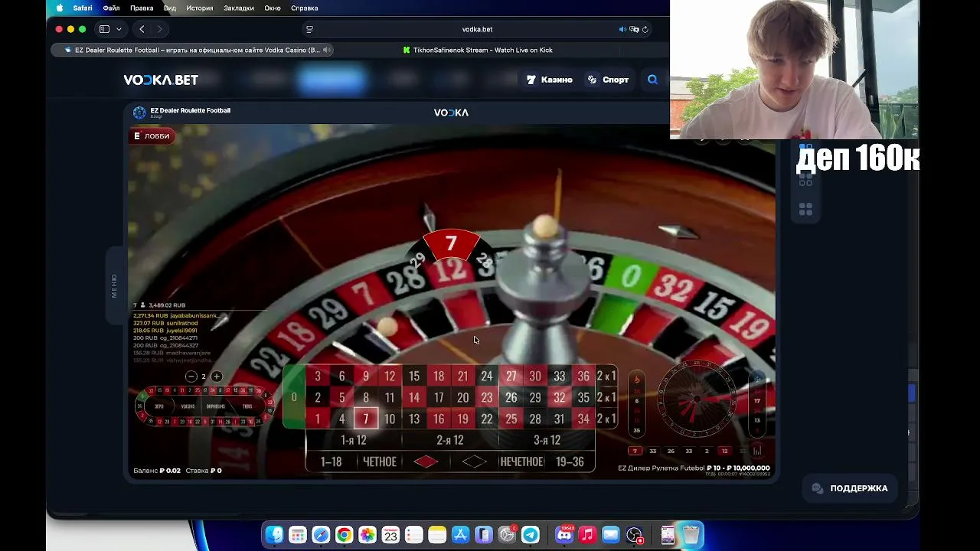The width and height of the screenshot is (980, 551).
Task: Click the vodka.bet address field
Action: [477, 29]
